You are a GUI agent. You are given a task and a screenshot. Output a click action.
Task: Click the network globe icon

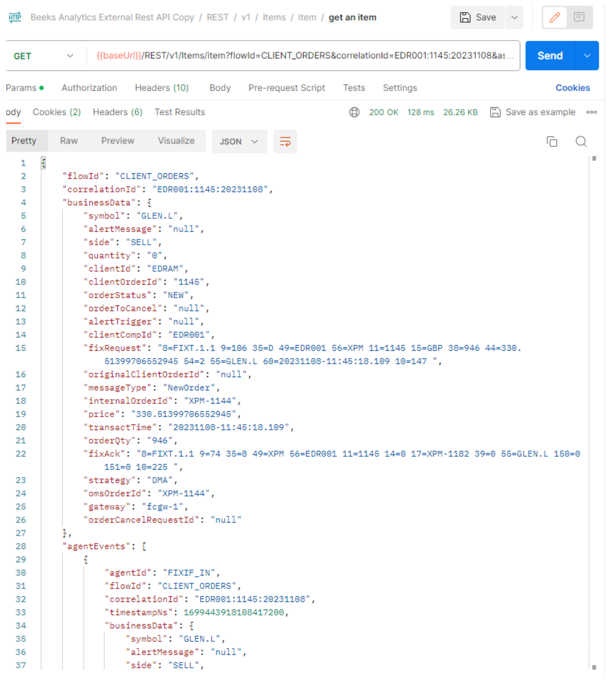(x=354, y=112)
